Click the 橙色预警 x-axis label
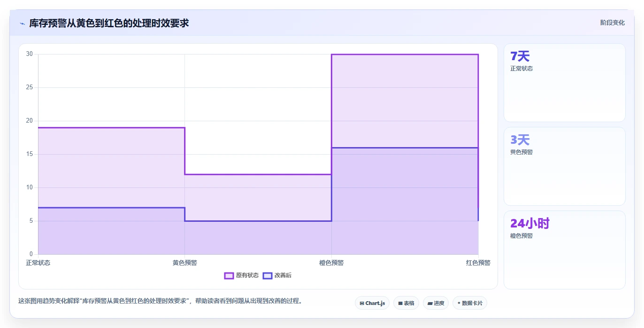The width and height of the screenshot is (644, 328). [331, 263]
